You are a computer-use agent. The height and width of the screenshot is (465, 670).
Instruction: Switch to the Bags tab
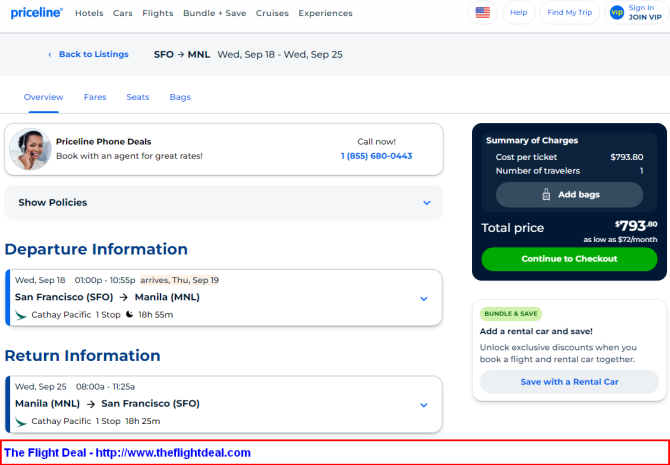(x=180, y=97)
